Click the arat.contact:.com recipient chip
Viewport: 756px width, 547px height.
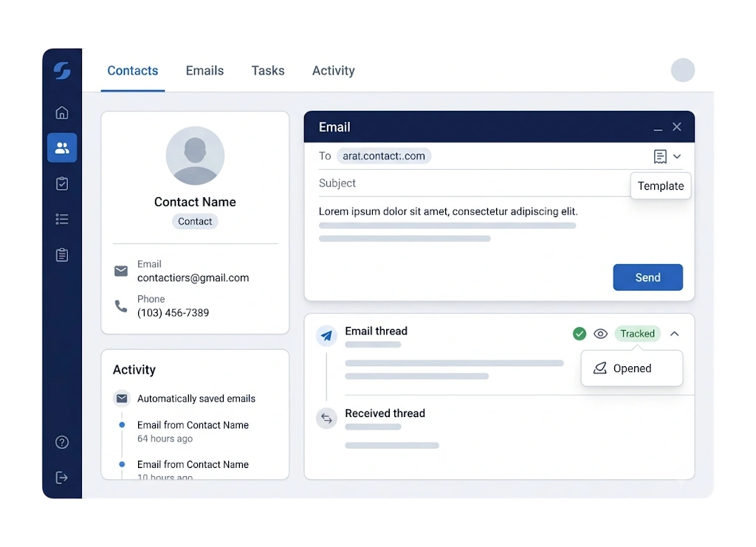point(384,156)
